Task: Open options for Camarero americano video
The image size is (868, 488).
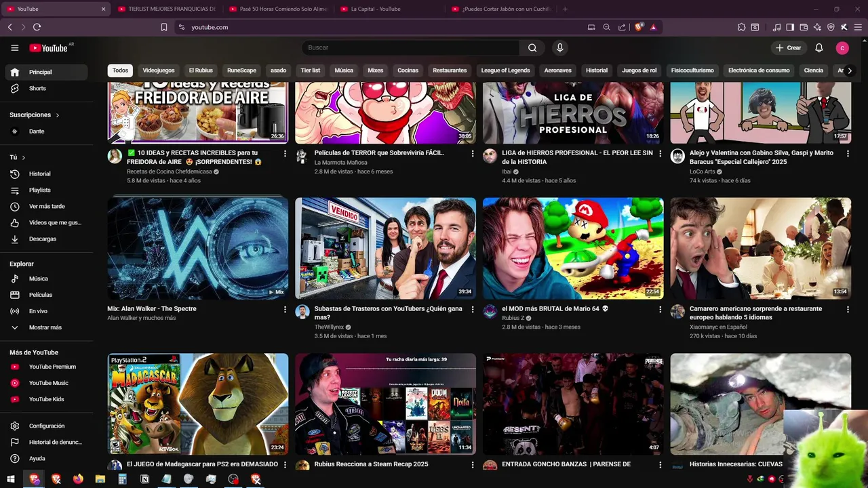Action: [x=848, y=309]
